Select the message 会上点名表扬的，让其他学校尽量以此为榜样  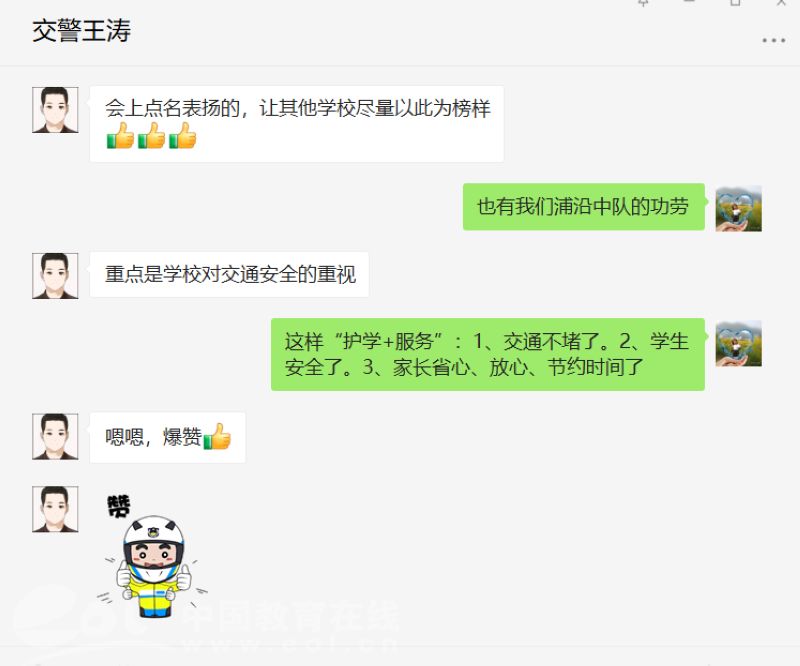[x=297, y=124]
